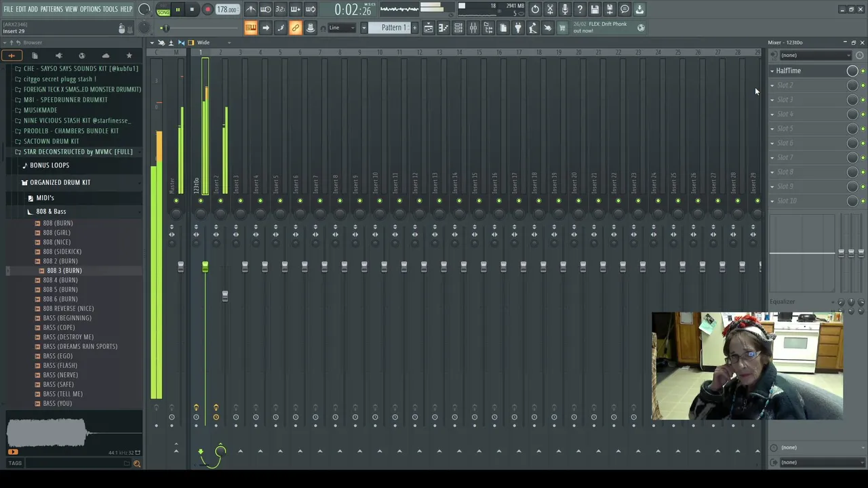868x488 pixels.
Task: Expand SACTOWN DRUM KIT folder
Action: [52, 141]
